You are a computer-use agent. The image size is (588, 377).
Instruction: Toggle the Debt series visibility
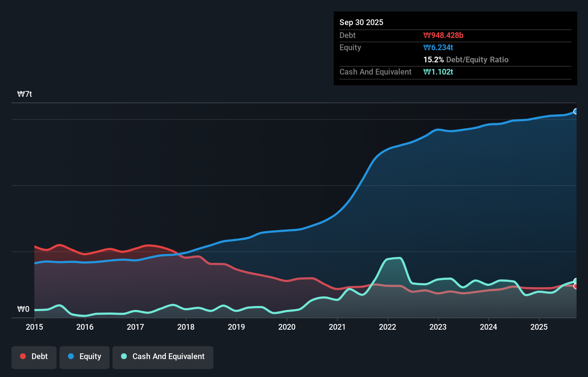click(34, 356)
